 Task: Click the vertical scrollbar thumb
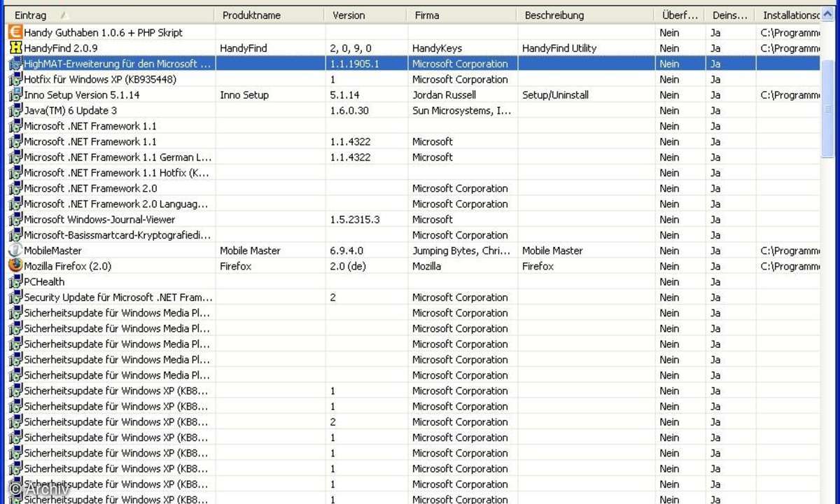tap(827, 111)
